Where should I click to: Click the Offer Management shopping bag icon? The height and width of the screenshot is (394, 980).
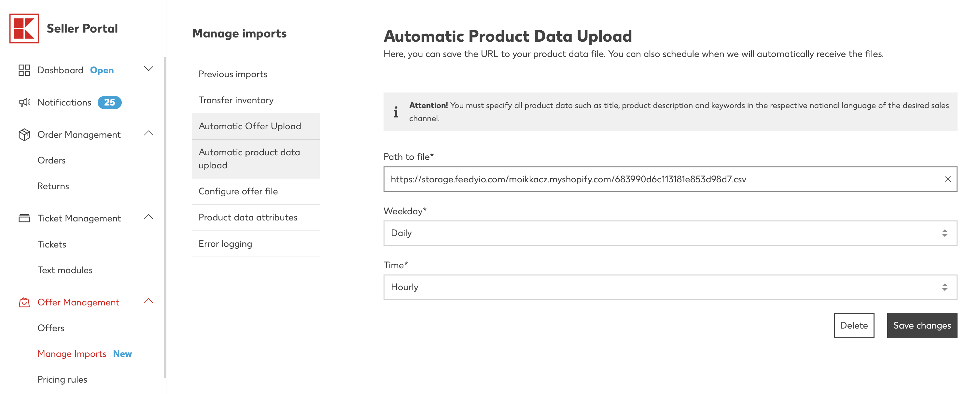pos(24,302)
